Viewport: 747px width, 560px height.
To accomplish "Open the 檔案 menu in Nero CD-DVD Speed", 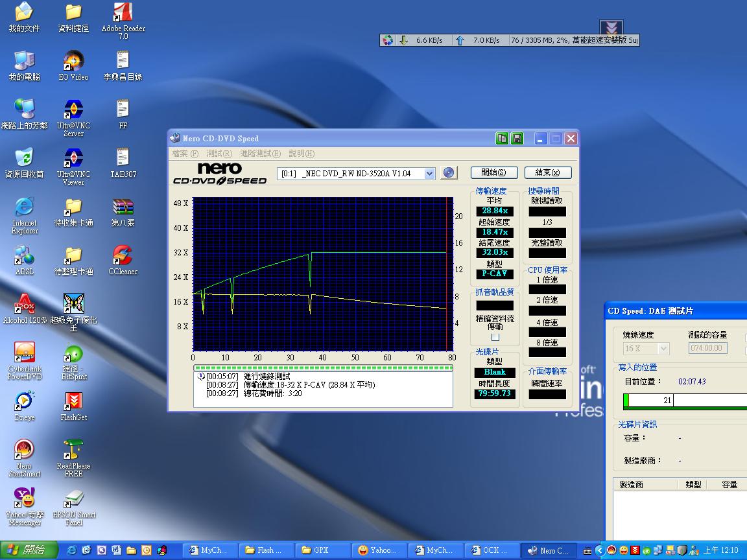I will [185, 154].
